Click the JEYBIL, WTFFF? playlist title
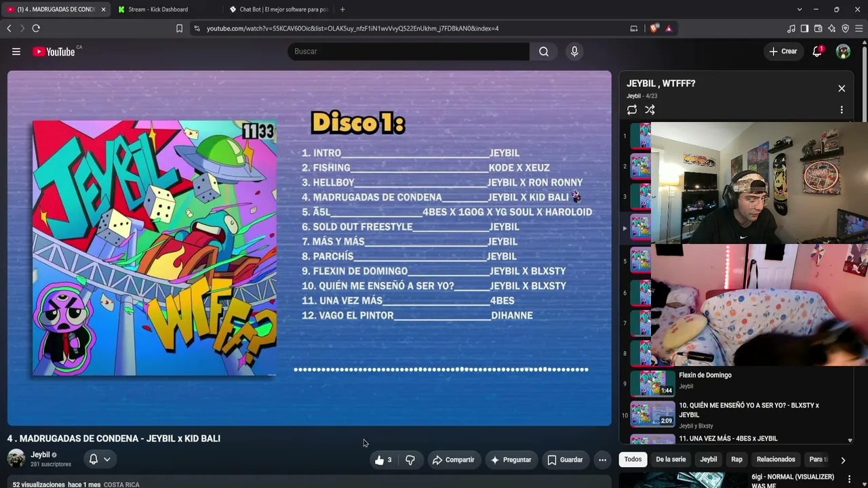 click(660, 83)
